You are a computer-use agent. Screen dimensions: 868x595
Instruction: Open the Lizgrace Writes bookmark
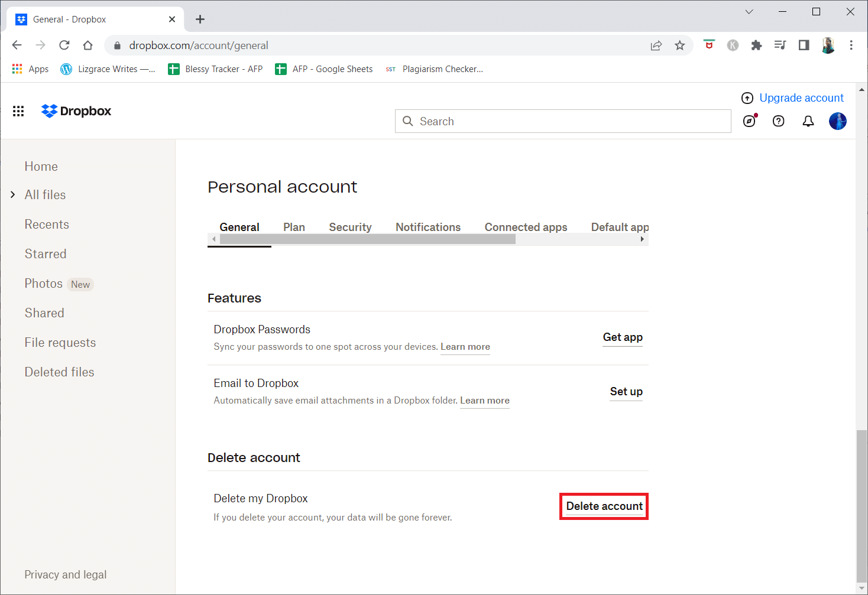coord(108,69)
